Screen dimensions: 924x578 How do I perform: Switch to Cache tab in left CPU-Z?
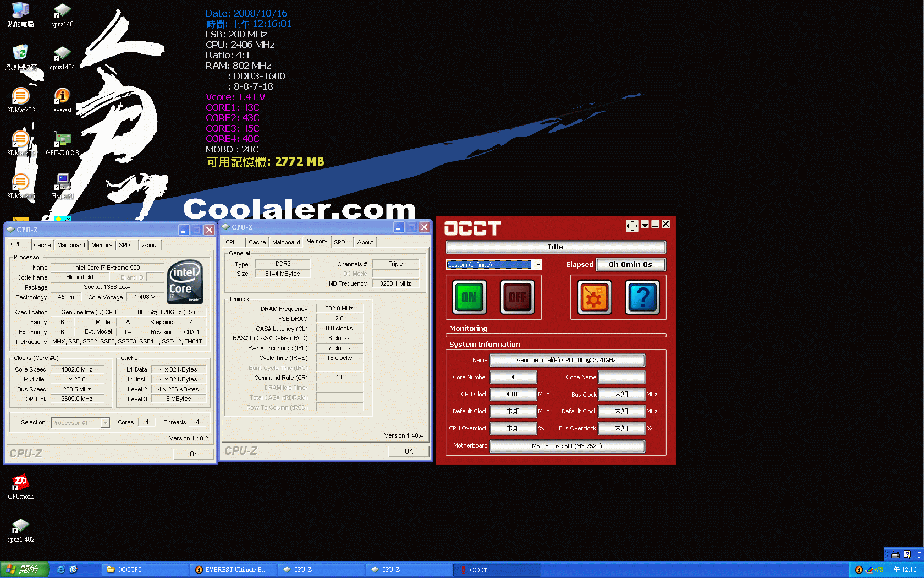point(42,245)
